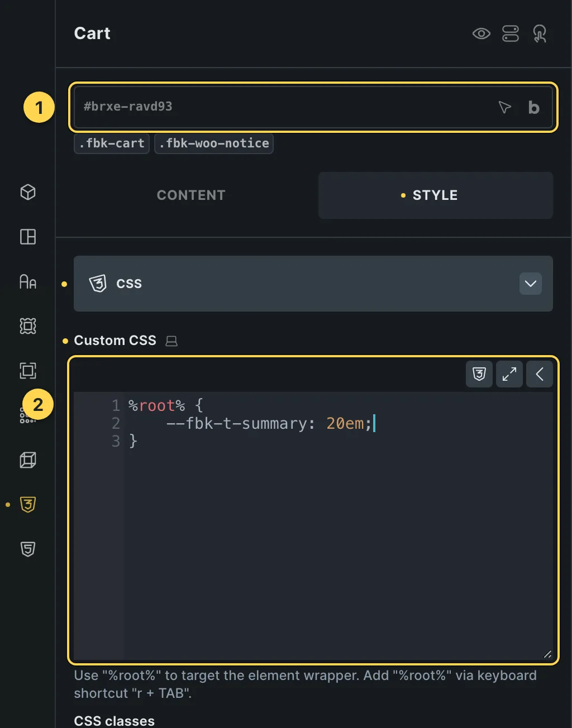
Task: Click the 'Custom CSS' label
Action: point(115,341)
